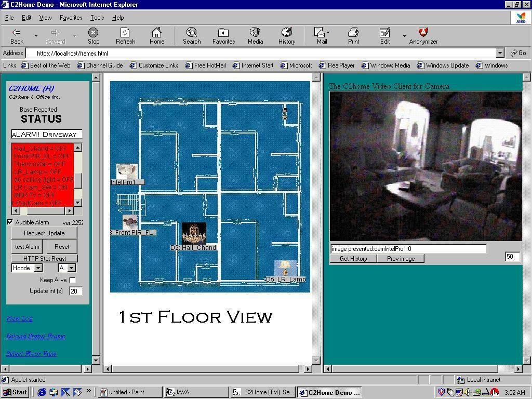Open the Anonymizer toolbar icon
Viewport: 532px width, 399px height.
point(423,36)
